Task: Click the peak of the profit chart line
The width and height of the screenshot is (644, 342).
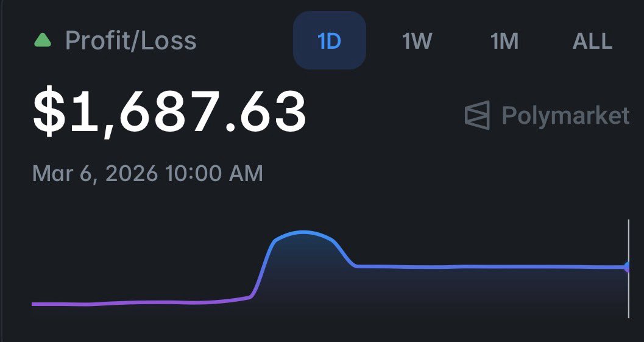Action: pos(303,233)
